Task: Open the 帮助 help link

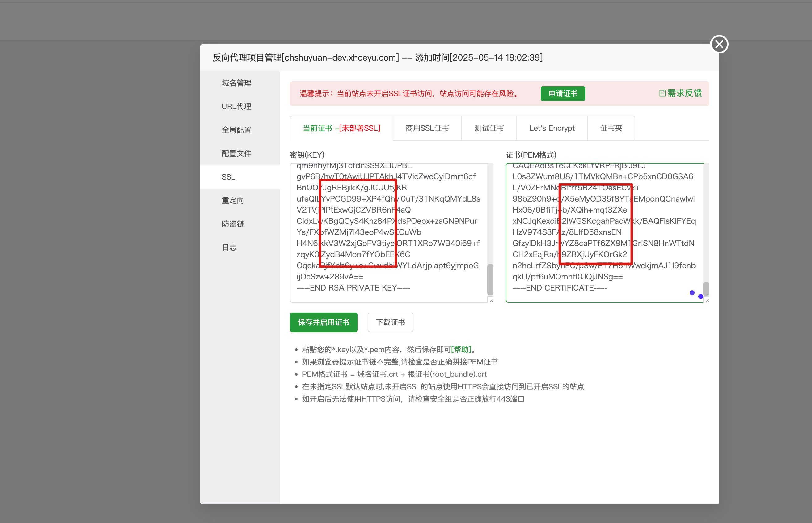Action: coord(461,349)
